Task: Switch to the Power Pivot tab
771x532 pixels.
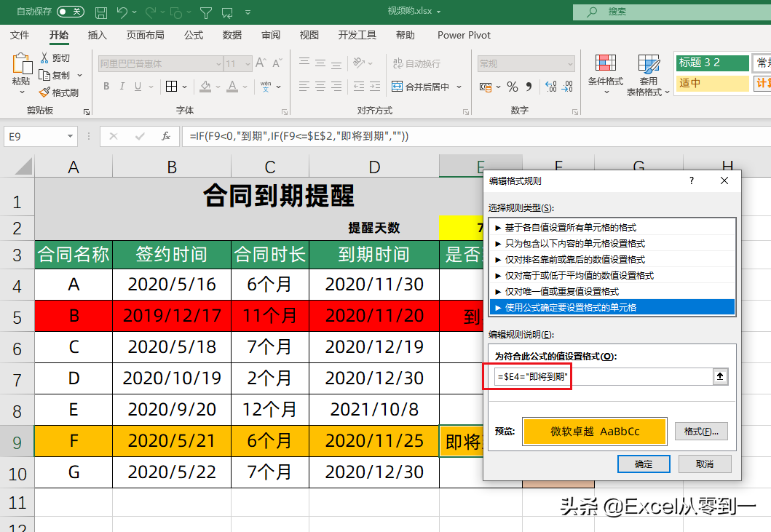Action: coord(464,35)
